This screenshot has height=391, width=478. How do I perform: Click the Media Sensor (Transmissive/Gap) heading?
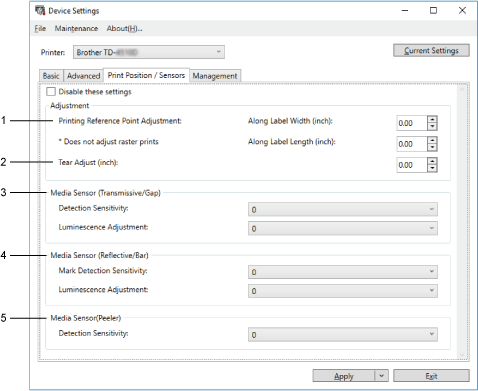[105, 193]
